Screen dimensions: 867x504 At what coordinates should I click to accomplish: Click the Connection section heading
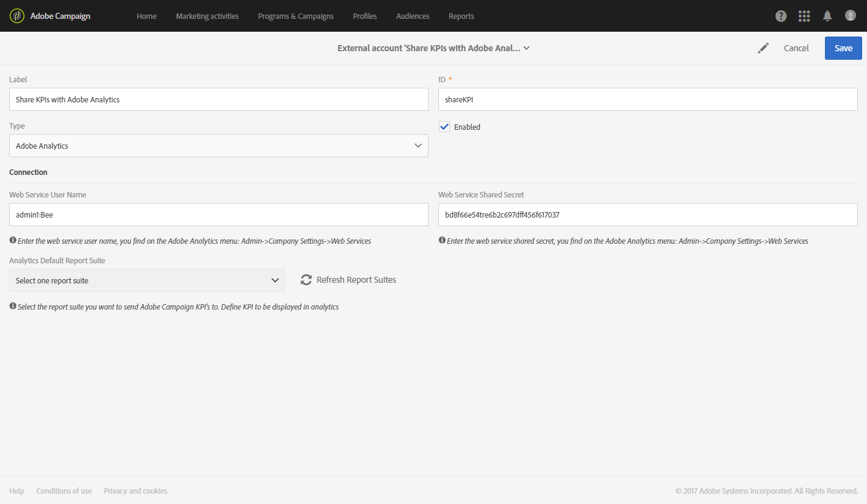[x=28, y=172]
